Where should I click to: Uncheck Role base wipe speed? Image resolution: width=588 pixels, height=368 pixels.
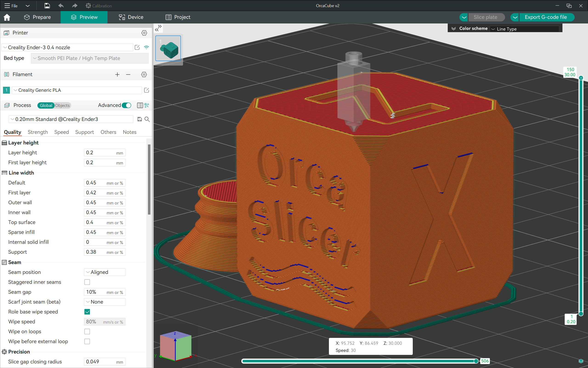[x=87, y=312]
